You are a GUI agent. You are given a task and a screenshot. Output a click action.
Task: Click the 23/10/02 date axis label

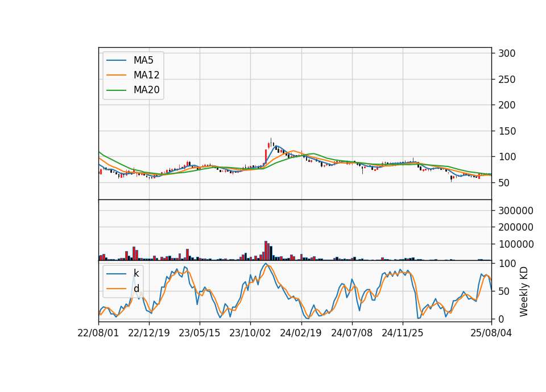point(250,333)
